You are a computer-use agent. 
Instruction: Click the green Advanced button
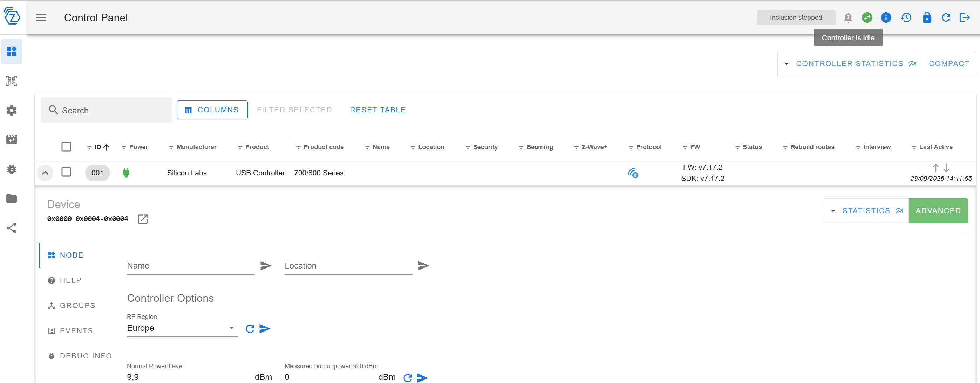click(x=938, y=210)
